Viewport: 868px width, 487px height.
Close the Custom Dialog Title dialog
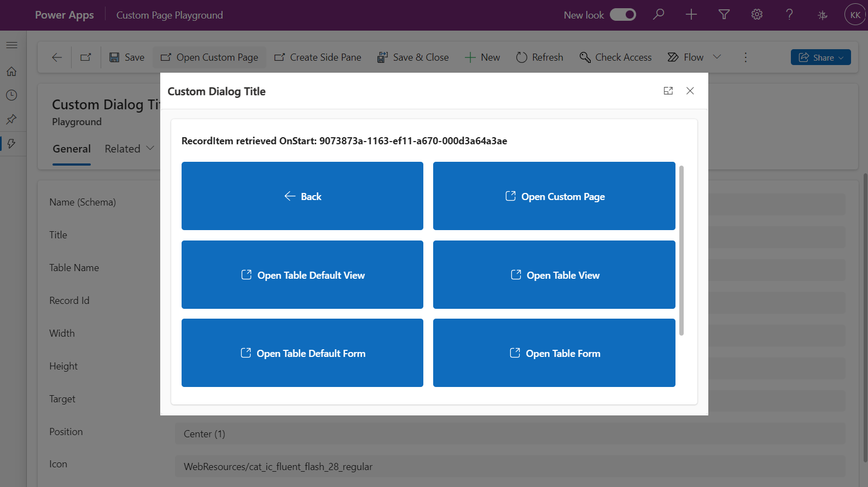coord(690,91)
